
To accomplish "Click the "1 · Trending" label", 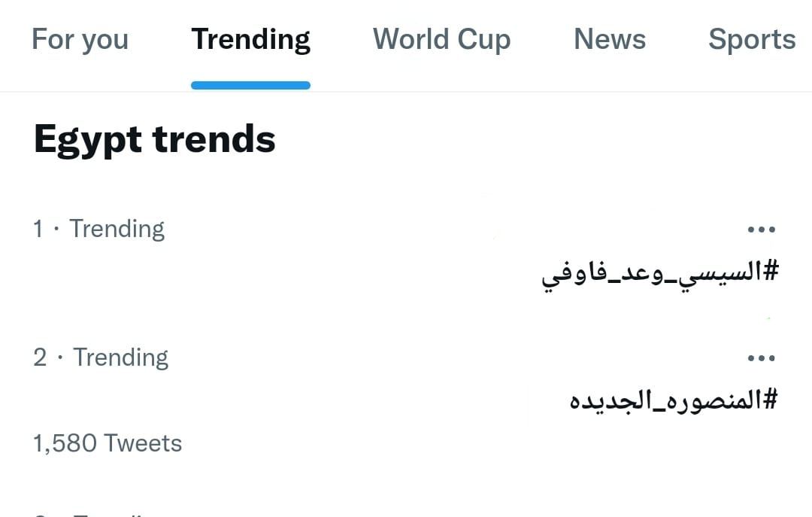I will pos(98,229).
